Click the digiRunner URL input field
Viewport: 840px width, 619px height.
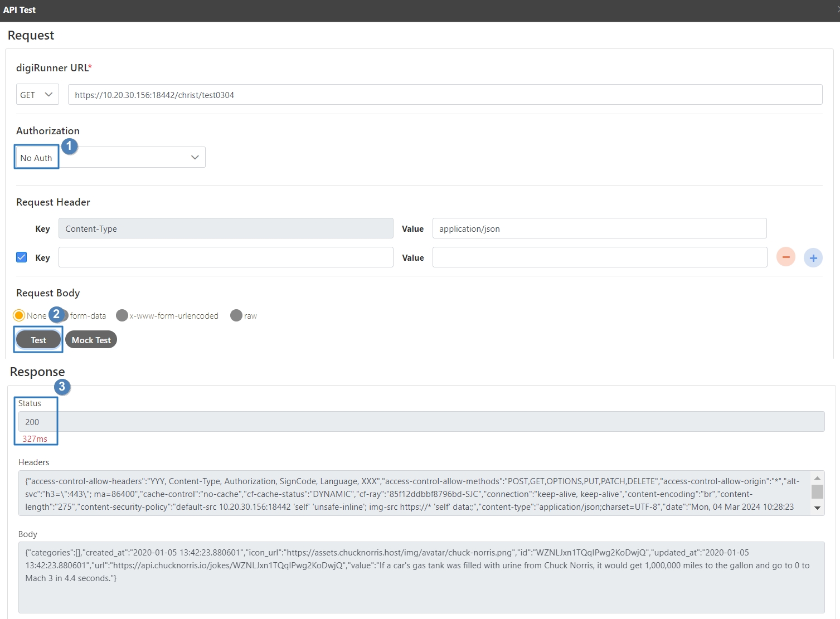[445, 95]
